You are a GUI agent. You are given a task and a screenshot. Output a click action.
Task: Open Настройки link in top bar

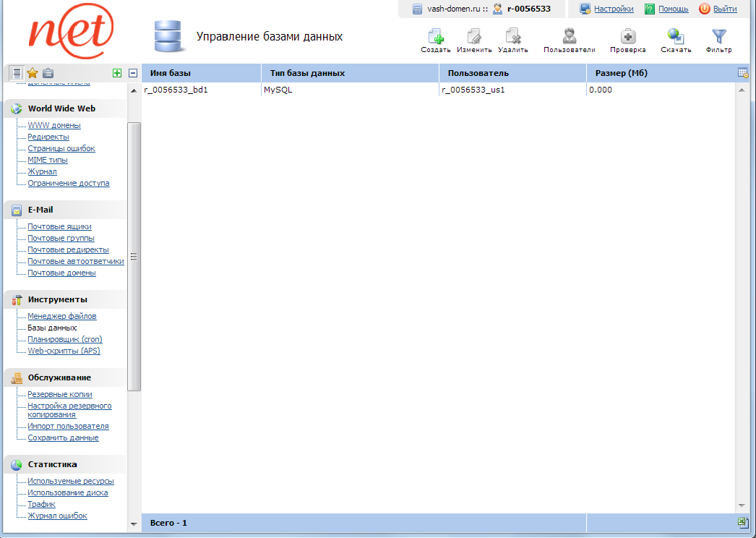click(x=613, y=9)
